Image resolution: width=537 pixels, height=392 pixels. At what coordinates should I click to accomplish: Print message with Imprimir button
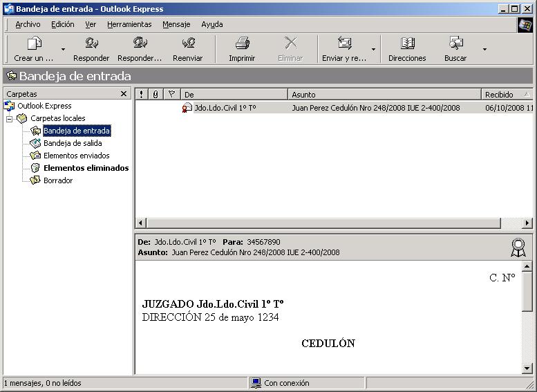pos(242,49)
